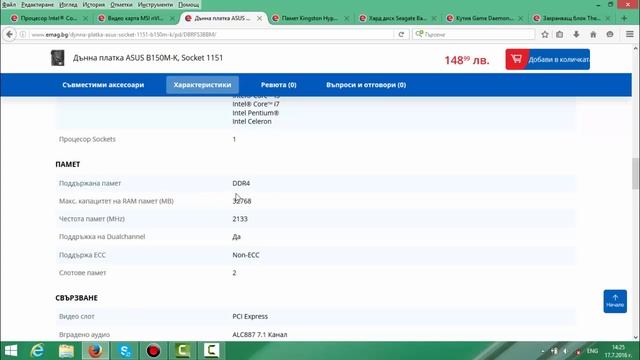
Task: Open the Изглед menu
Action: (x=68, y=5)
